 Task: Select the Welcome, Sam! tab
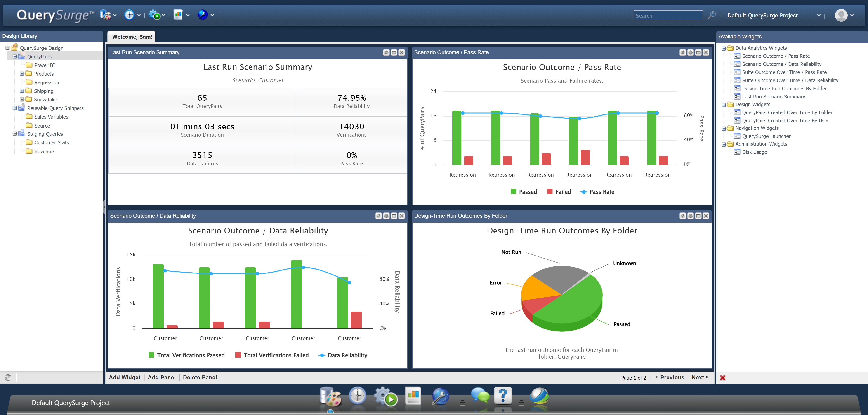pyautogui.click(x=132, y=37)
